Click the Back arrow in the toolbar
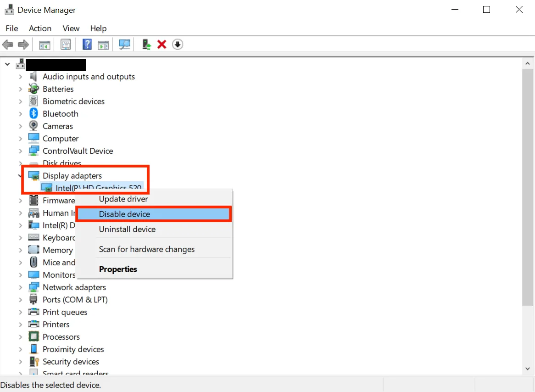 [x=7, y=45]
